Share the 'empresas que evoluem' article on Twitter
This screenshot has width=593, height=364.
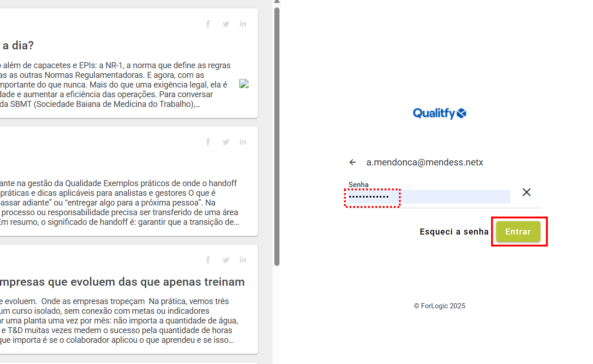[x=225, y=260]
